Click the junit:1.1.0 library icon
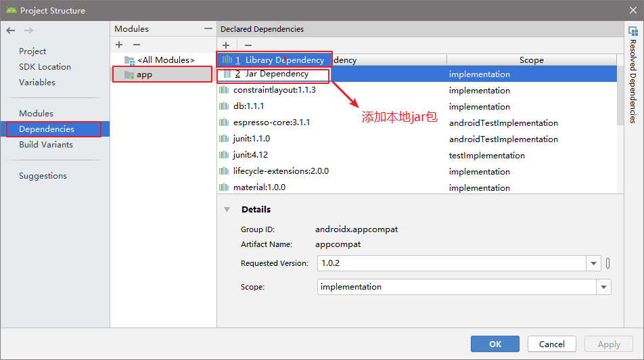 coord(224,139)
